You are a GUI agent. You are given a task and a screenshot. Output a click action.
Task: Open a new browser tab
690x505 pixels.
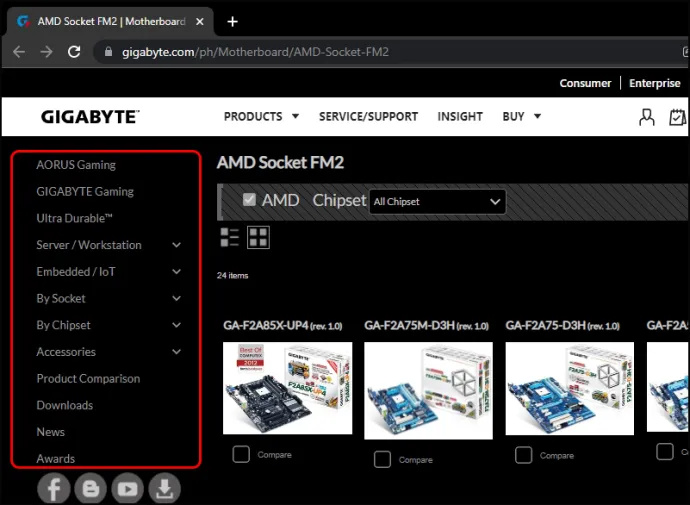(x=232, y=21)
